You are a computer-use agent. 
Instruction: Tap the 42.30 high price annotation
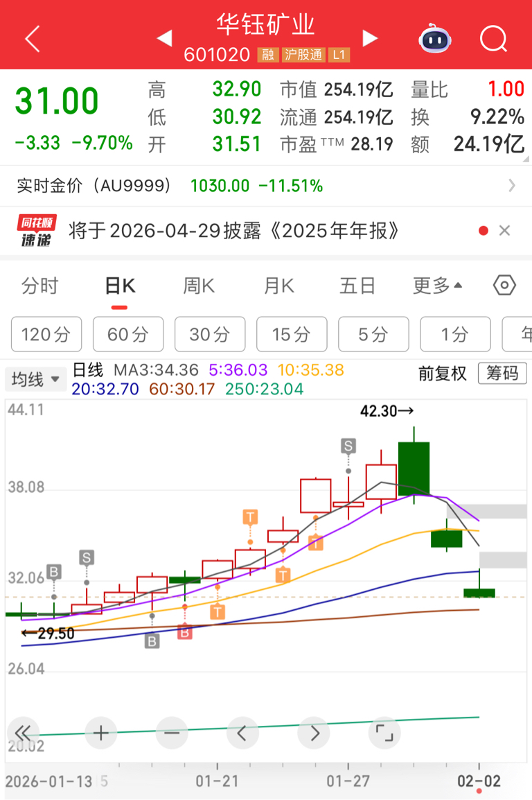387,411
